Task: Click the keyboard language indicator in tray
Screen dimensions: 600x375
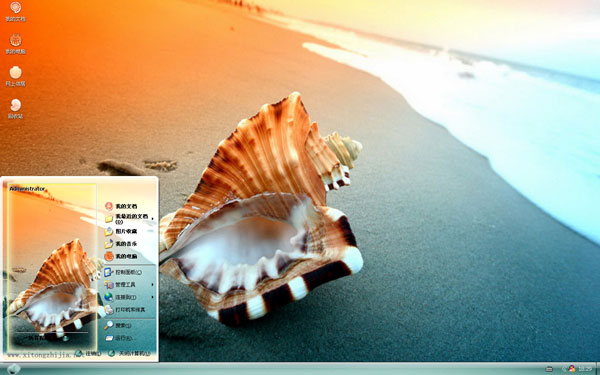Action: (x=549, y=369)
